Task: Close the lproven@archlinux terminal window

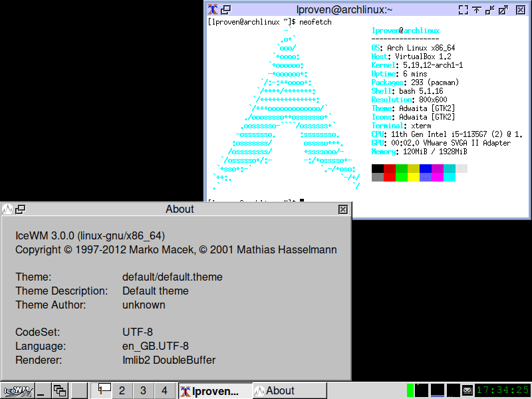Action: pyautogui.click(x=521, y=10)
